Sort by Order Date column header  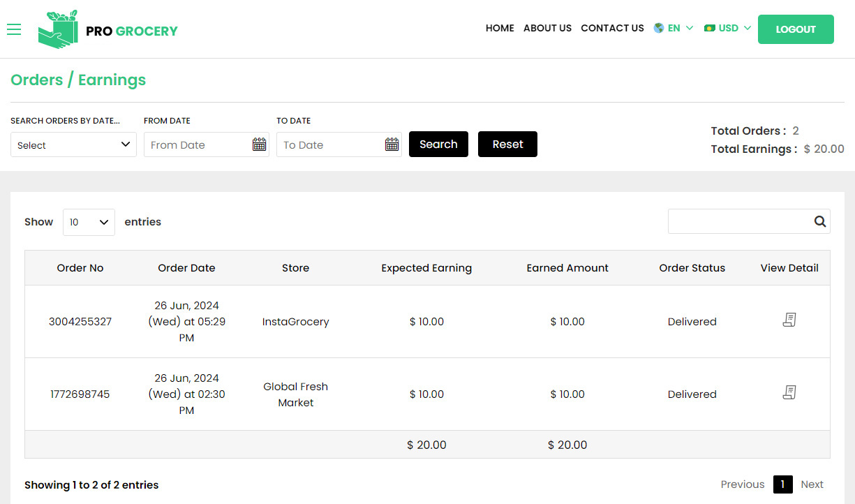click(x=186, y=268)
